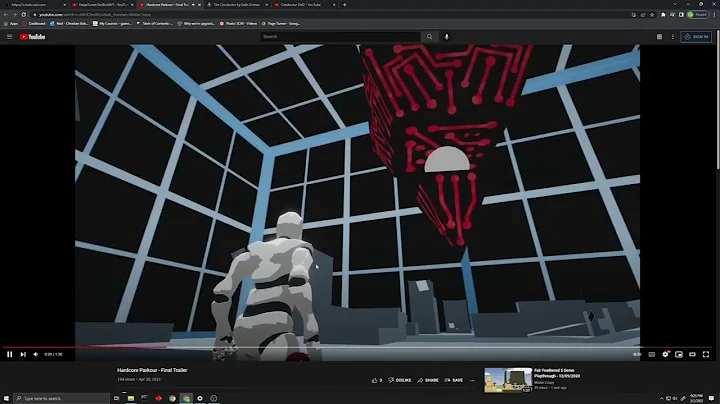Screen dimensions: 720x404
Task: Open YouTube hamburger guide menu
Action: pyautogui.click(x=9, y=37)
